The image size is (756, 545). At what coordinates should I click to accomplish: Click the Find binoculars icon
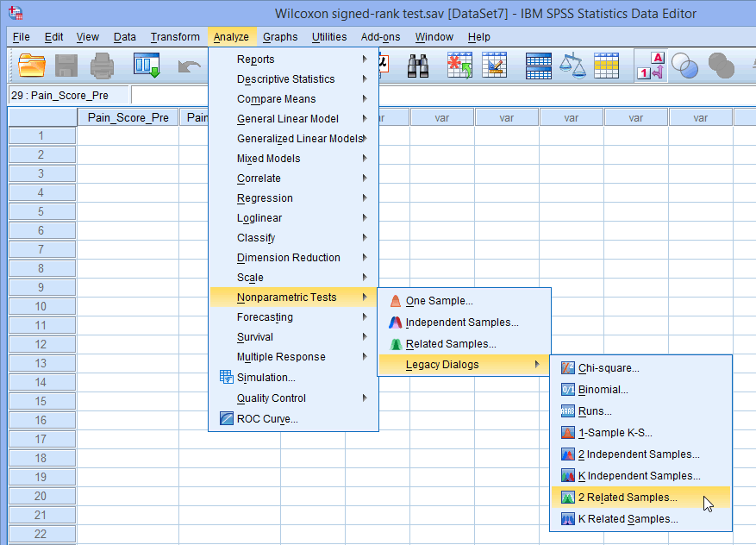(x=419, y=66)
